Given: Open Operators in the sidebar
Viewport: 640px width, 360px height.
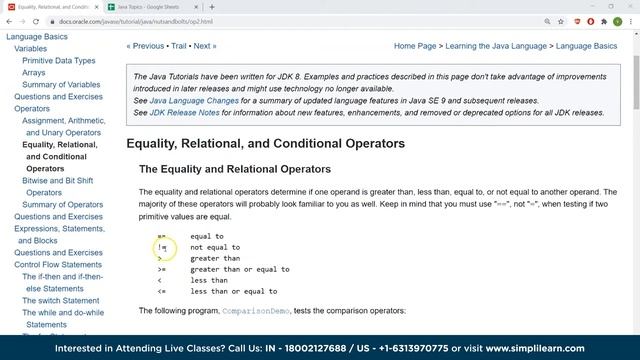Looking at the screenshot, I should pos(32,109).
